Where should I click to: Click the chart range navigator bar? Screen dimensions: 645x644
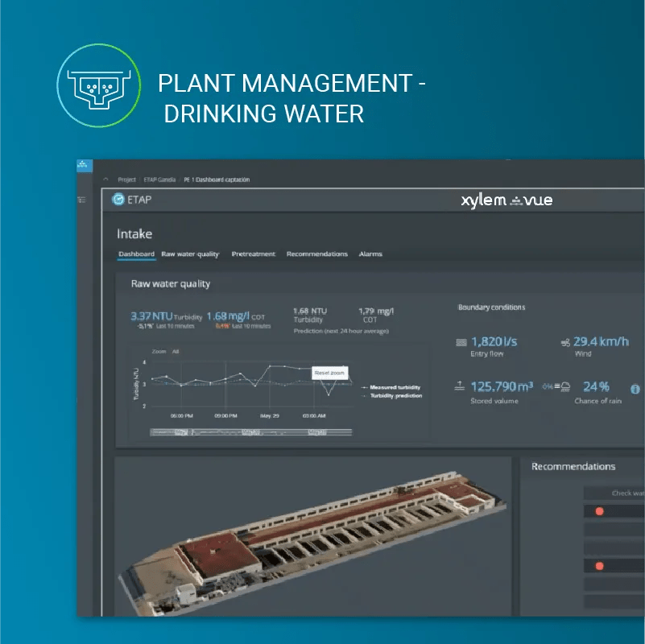(x=251, y=432)
